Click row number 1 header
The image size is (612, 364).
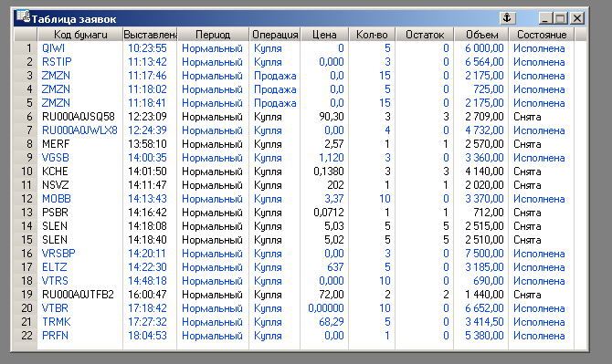pyautogui.click(x=26, y=48)
